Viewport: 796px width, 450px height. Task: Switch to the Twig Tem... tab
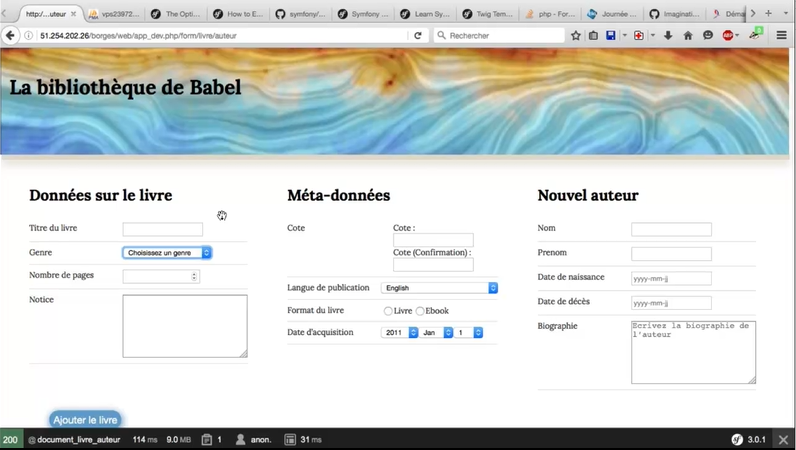tap(487, 14)
